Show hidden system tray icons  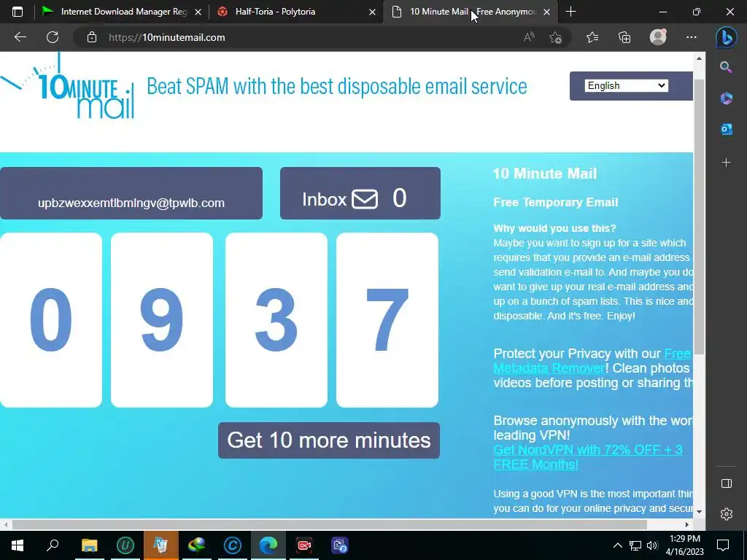point(617,545)
